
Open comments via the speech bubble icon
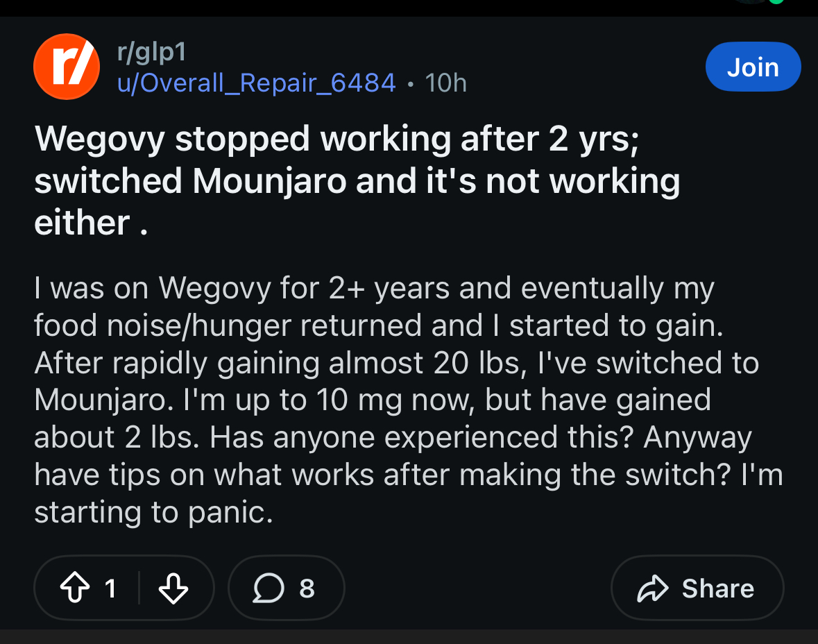pyautogui.click(x=269, y=588)
